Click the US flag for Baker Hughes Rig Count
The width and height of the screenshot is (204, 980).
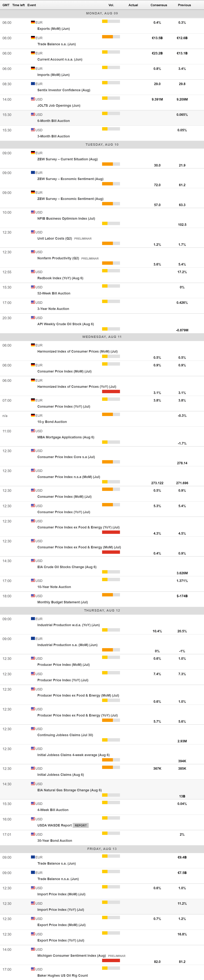point(33,969)
